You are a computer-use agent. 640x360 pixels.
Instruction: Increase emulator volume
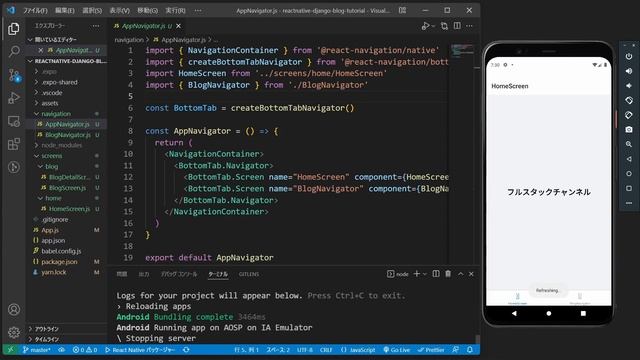629,71
